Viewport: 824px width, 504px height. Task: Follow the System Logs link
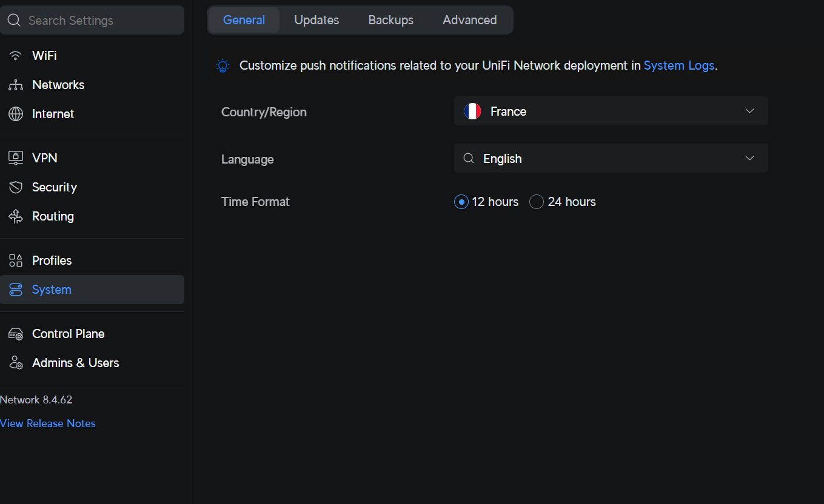678,65
